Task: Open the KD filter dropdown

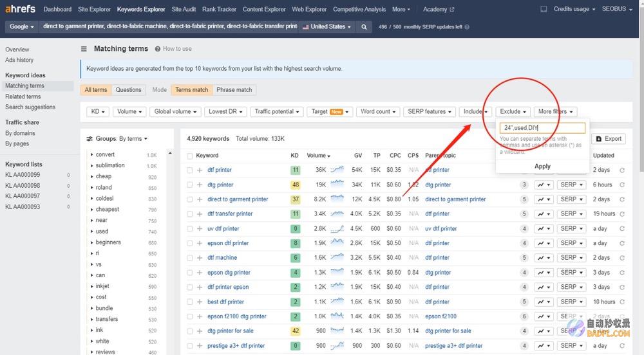Action: [98, 111]
